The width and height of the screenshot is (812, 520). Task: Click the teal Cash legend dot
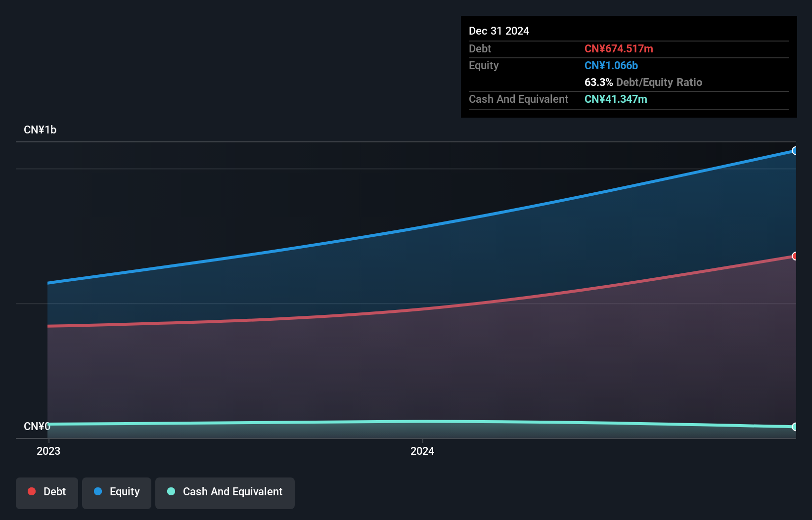click(x=171, y=491)
